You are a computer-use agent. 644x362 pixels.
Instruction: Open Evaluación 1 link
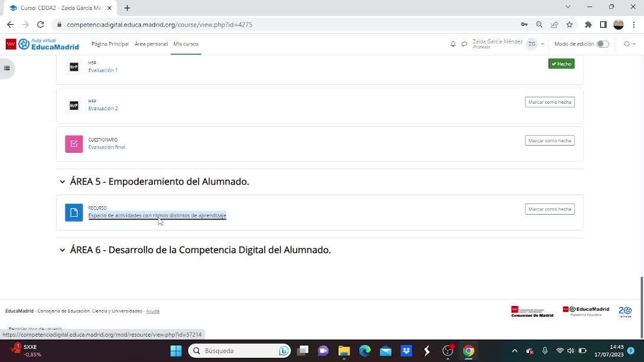coord(103,70)
